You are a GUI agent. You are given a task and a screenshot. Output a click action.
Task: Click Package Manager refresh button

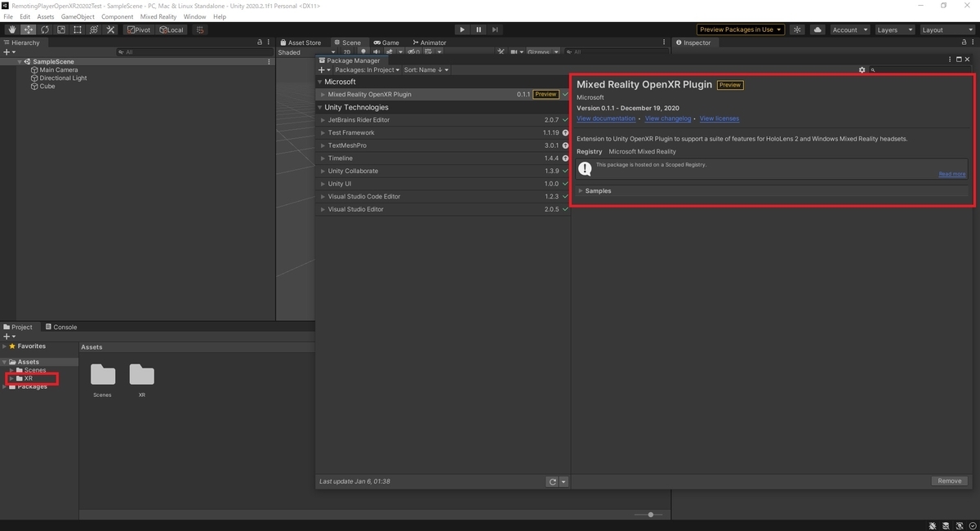553,482
